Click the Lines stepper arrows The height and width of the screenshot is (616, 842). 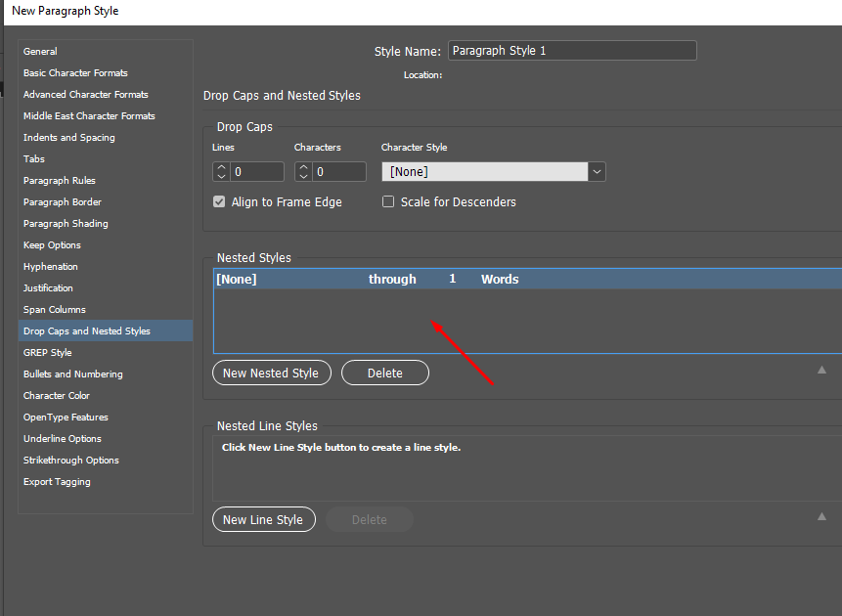pyautogui.click(x=221, y=172)
